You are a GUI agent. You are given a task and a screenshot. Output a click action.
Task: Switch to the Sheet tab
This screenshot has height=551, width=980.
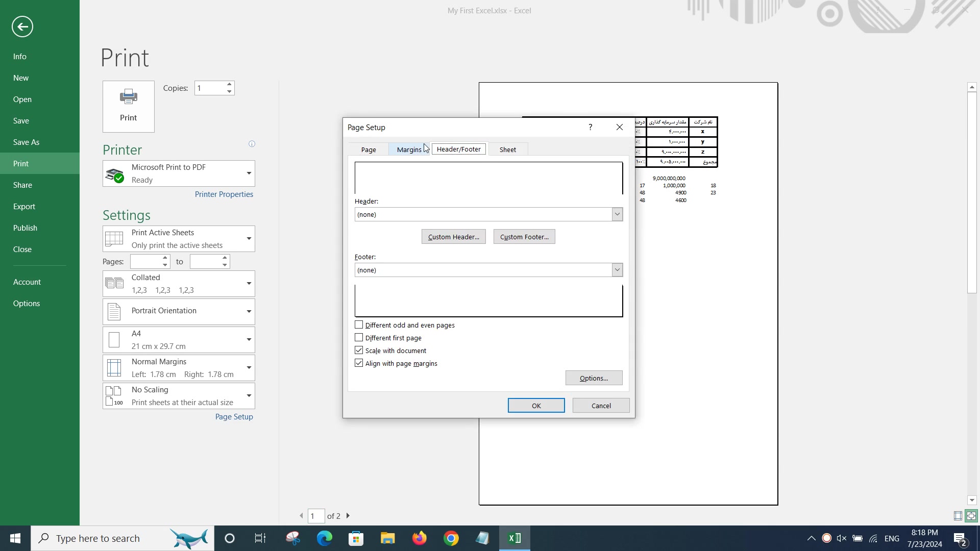point(507,149)
